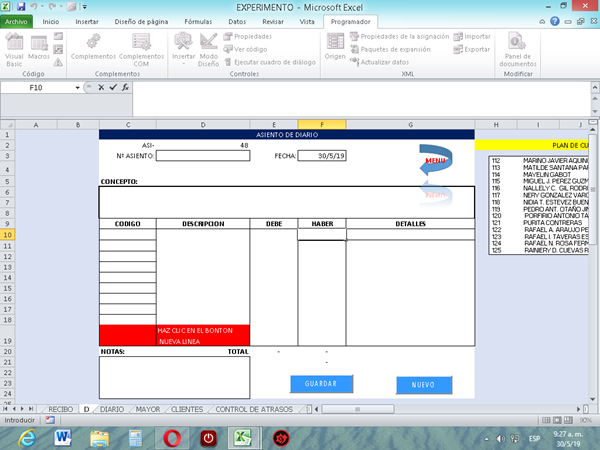Open the Macros dialog
Screen dimensions: 600x450
tap(39, 47)
